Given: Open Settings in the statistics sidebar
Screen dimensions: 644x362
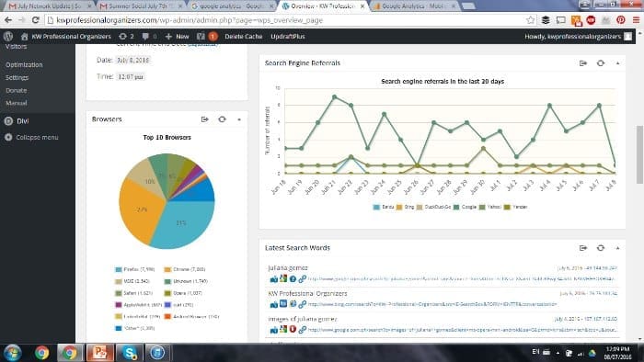Looking at the screenshot, I should (17, 77).
